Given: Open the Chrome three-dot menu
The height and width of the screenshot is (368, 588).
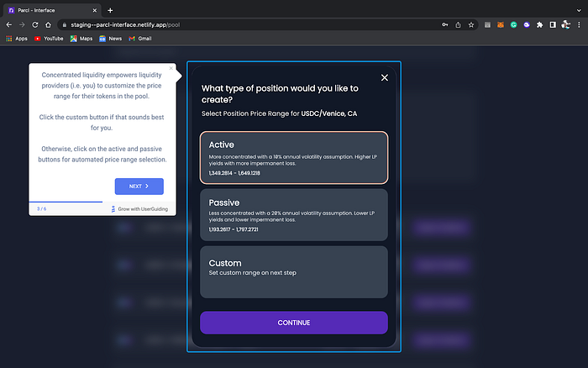Looking at the screenshot, I should tap(579, 24).
